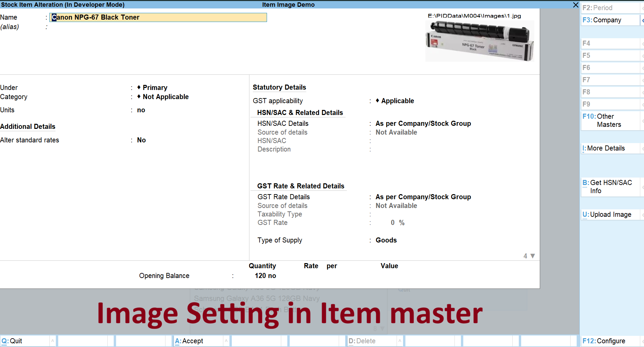Click the F6 key slot

pos(610,68)
